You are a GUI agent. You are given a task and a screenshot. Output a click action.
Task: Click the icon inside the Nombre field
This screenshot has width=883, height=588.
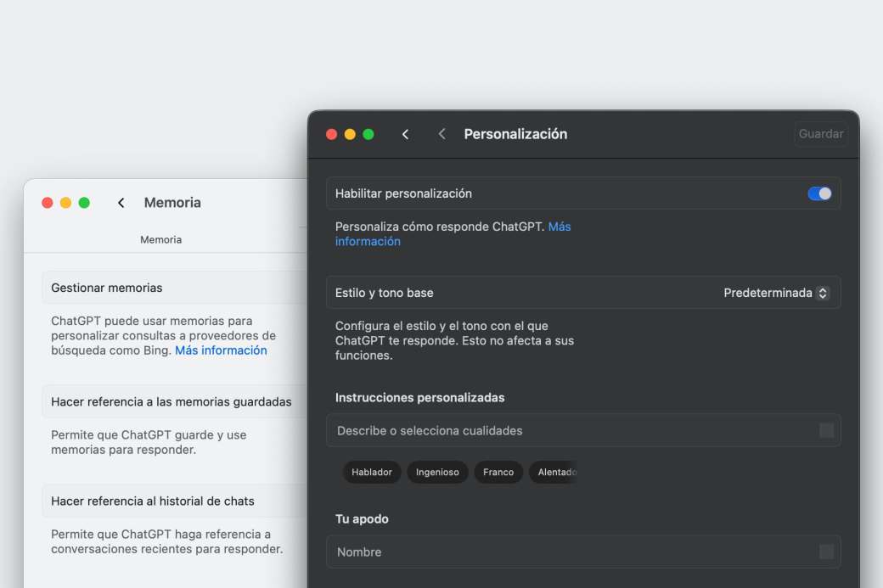pos(824,552)
